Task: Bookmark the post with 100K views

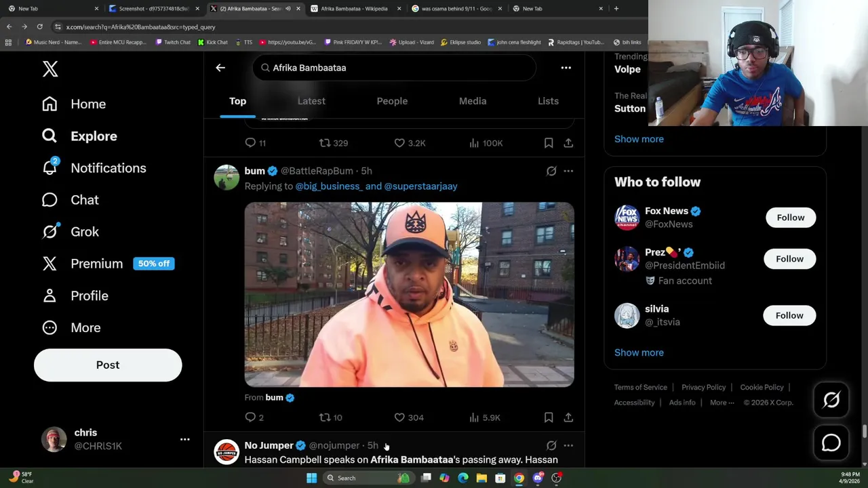Action: point(549,143)
